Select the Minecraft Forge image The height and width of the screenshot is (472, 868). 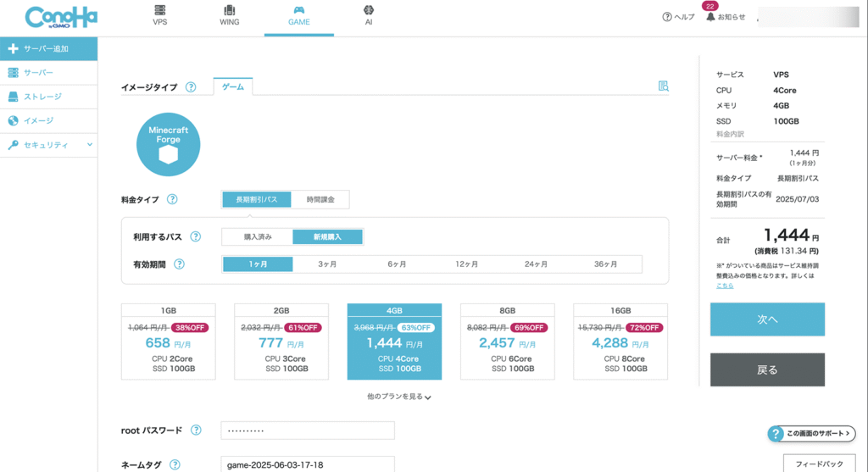click(169, 144)
